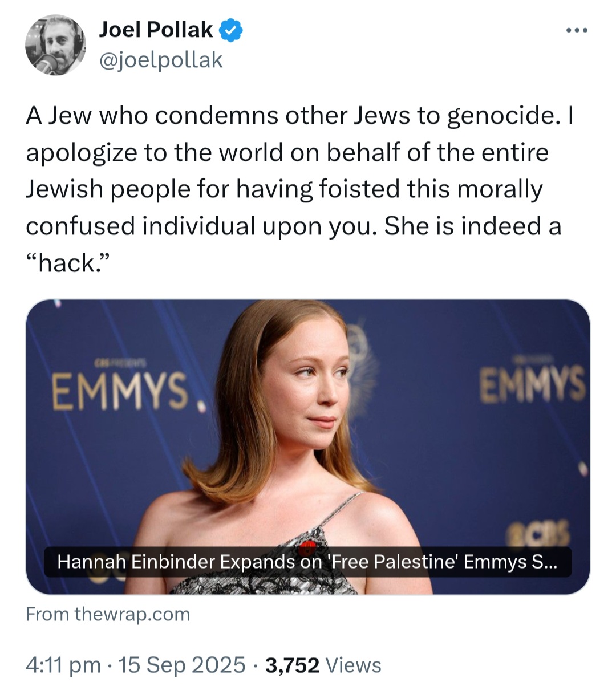Screen dimensions: 616x690
Task: Click the blue verified badge
Action: pyautogui.click(x=232, y=30)
